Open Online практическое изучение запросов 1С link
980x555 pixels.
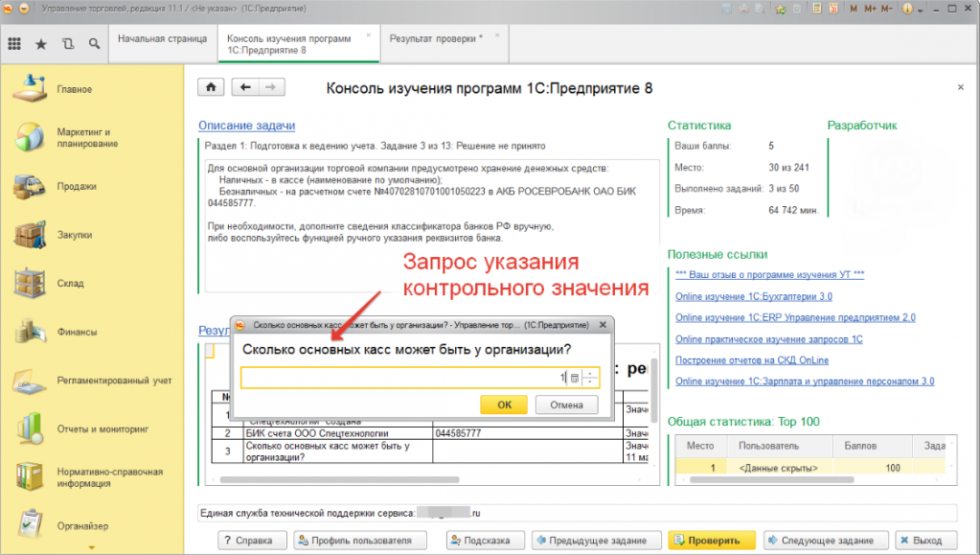(768, 339)
